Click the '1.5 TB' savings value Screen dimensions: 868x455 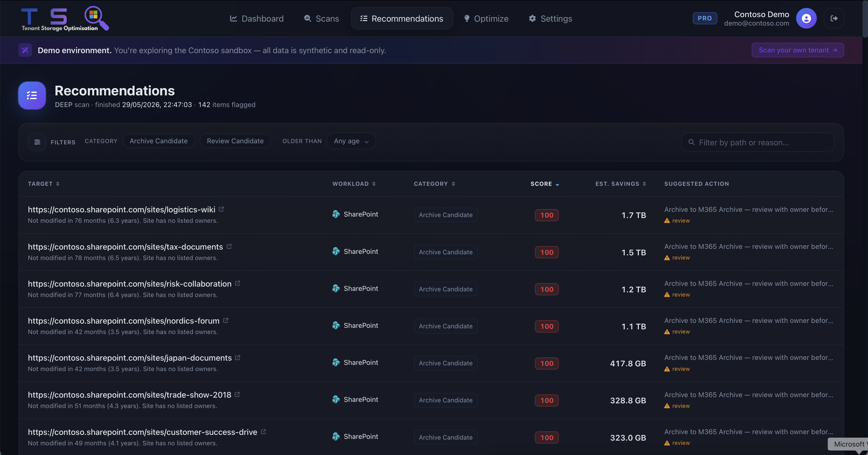(x=634, y=252)
